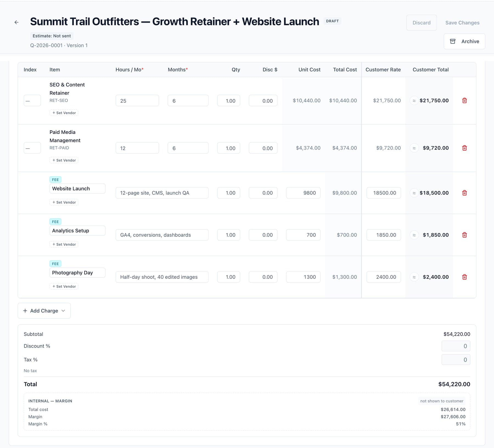Set vendor for Website Launch
This screenshot has width=494, height=448.
coord(64,202)
